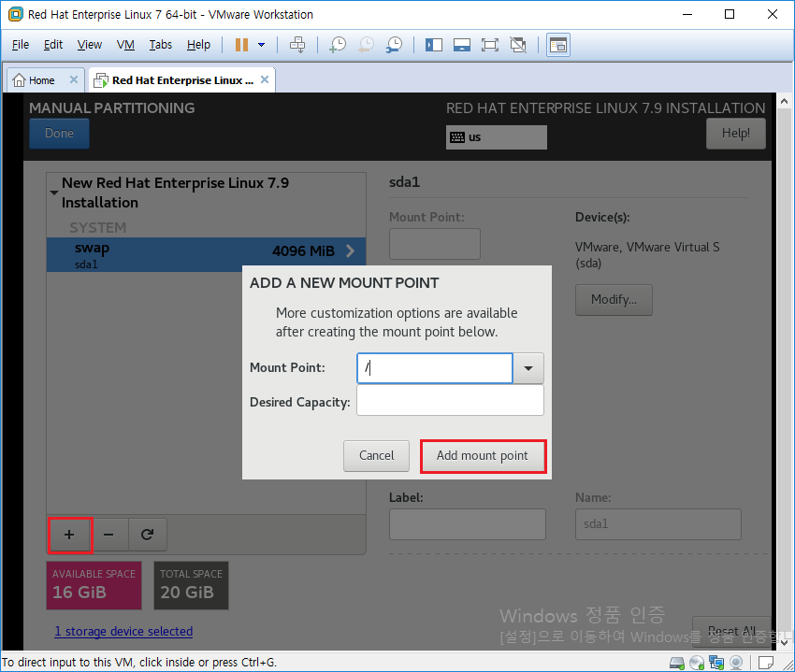Open the snapshot manager icon
The image size is (795, 672).
[394, 45]
